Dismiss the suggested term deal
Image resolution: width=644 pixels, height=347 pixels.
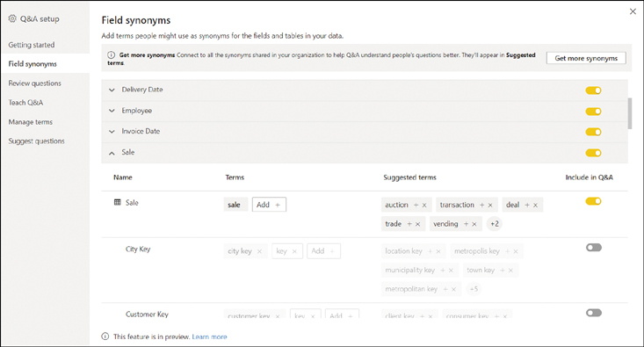pyautogui.click(x=535, y=205)
